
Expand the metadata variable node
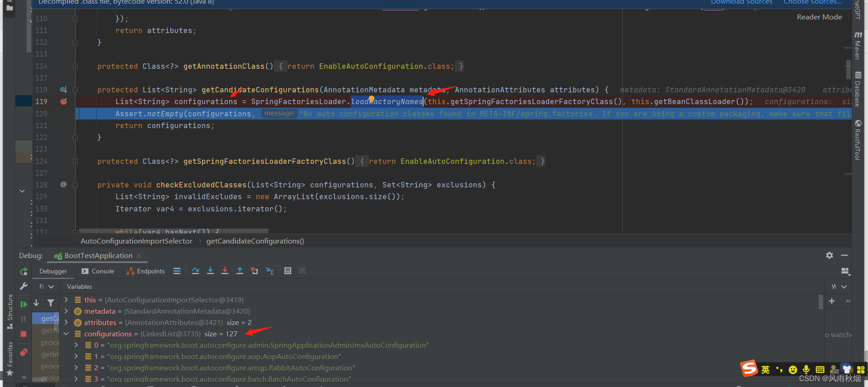coord(66,311)
